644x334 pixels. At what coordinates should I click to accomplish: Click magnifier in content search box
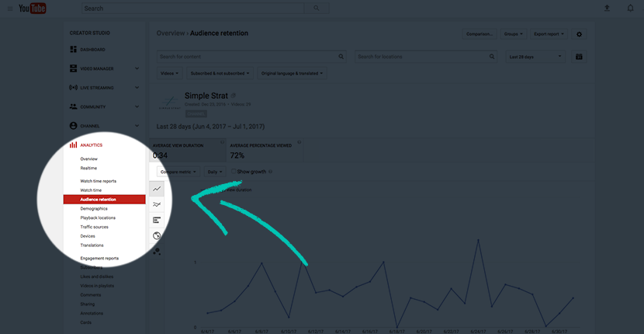tap(341, 57)
